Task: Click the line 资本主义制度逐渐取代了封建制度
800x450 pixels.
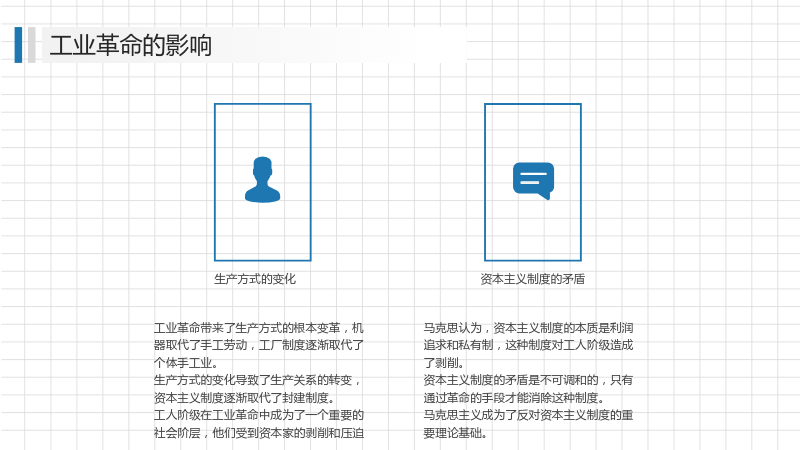Action: (244, 397)
